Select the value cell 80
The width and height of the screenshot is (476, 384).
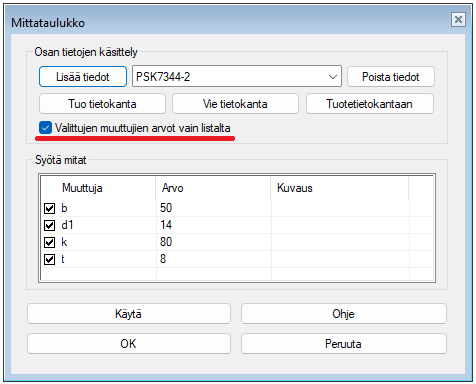pyautogui.click(x=213, y=242)
